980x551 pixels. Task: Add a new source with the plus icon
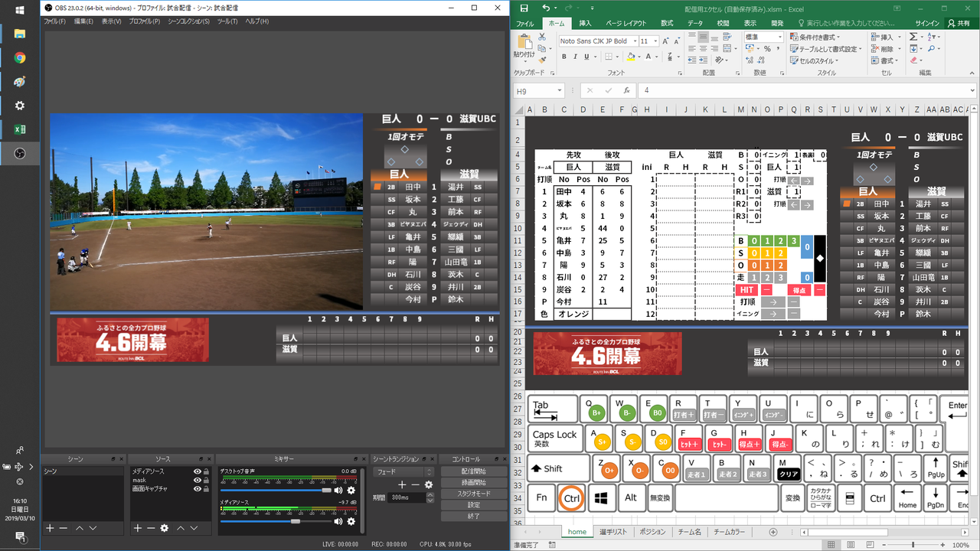point(138,528)
